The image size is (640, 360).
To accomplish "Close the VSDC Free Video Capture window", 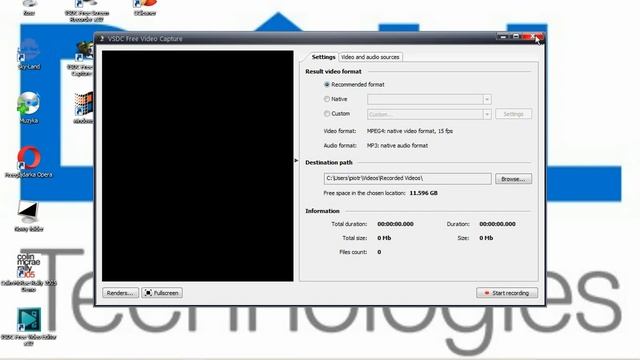I will point(533,37).
